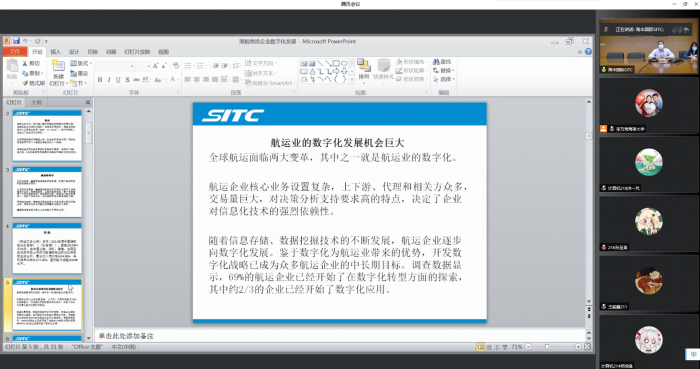Viewport: 700px width, 369px height.
Task: Open the 排列 (Arrange) menu
Action: (364, 70)
